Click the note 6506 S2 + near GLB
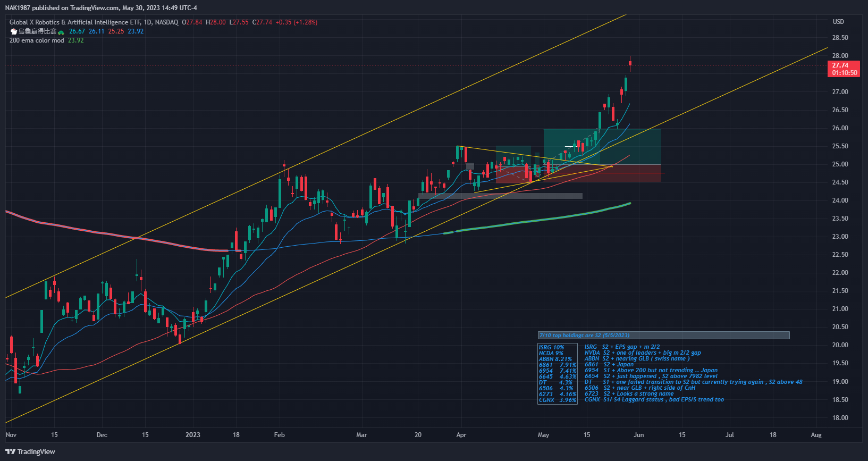The height and width of the screenshot is (461, 868). pyautogui.click(x=639, y=388)
